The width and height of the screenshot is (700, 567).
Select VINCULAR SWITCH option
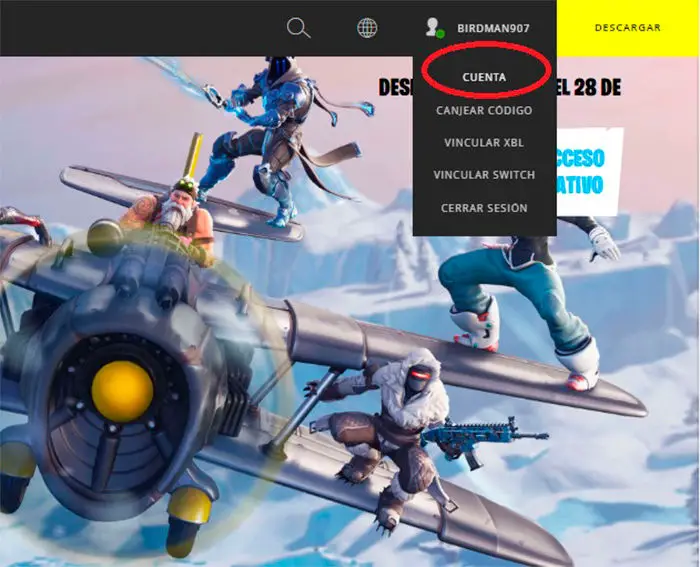484,175
